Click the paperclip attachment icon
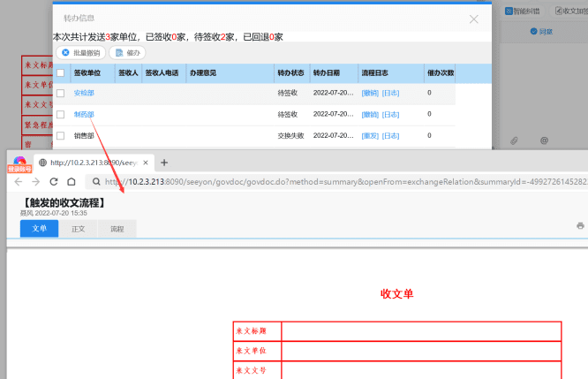Viewport: 588px width, 379px height. click(514, 140)
